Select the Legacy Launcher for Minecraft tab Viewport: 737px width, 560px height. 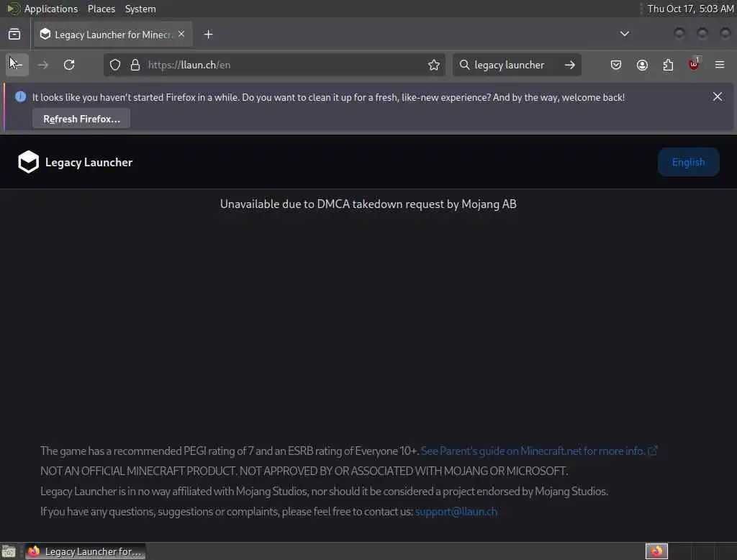pyautogui.click(x=113, y=35)
